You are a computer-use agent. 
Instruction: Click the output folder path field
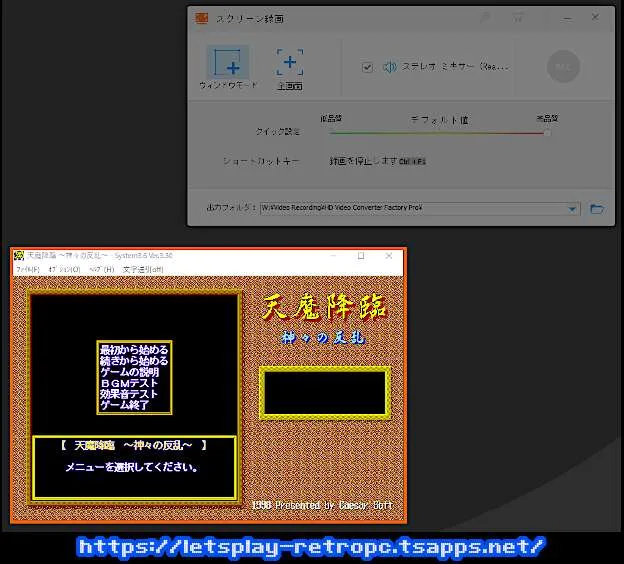tap(420, 208)
